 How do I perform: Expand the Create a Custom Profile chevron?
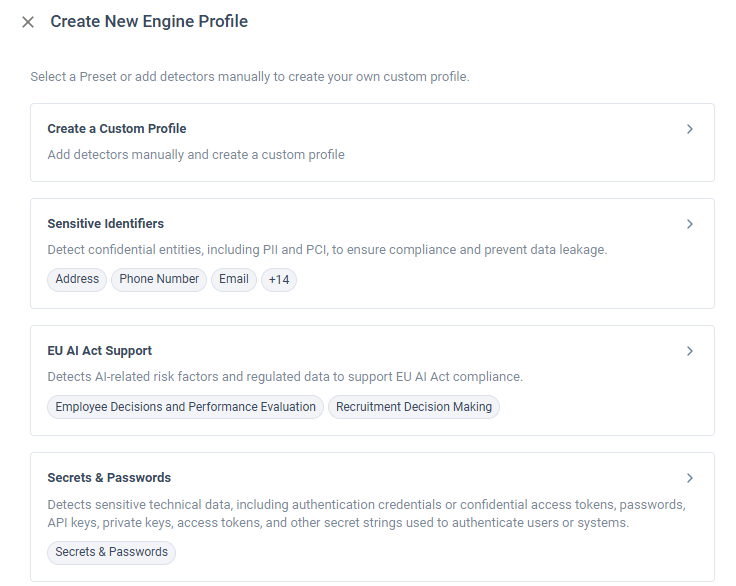click(x=690, y=129)
